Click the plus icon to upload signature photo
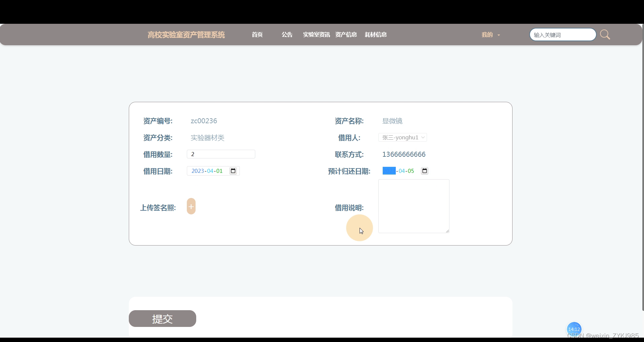 click(x=191, y=206)
